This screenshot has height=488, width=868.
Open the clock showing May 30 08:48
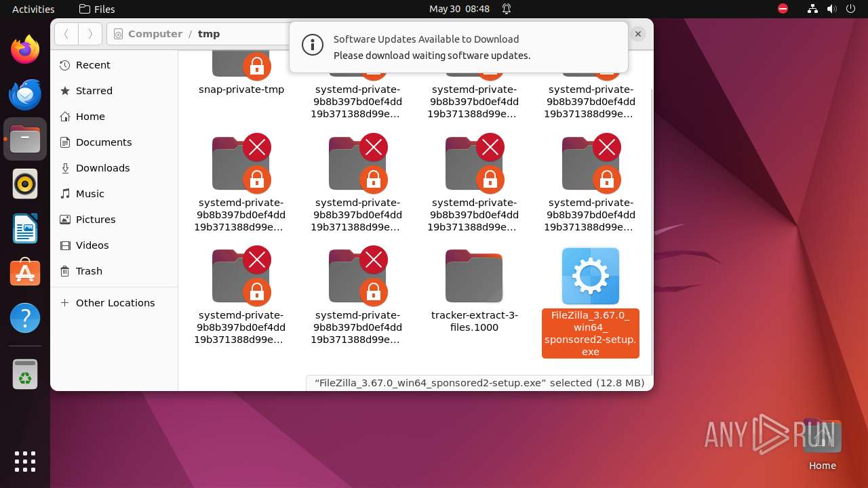click(x=459, y=9)
